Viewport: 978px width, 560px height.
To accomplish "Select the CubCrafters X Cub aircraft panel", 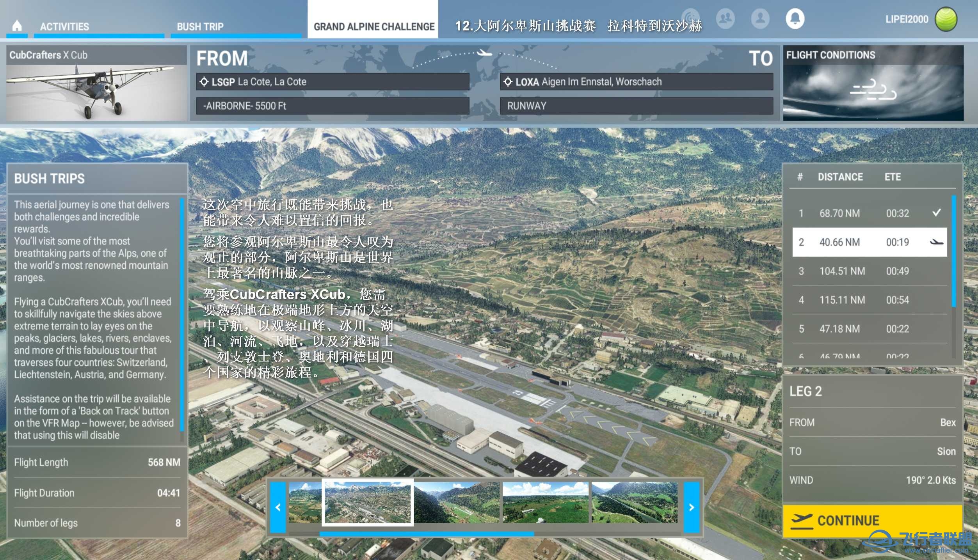I will click(96, 83).
